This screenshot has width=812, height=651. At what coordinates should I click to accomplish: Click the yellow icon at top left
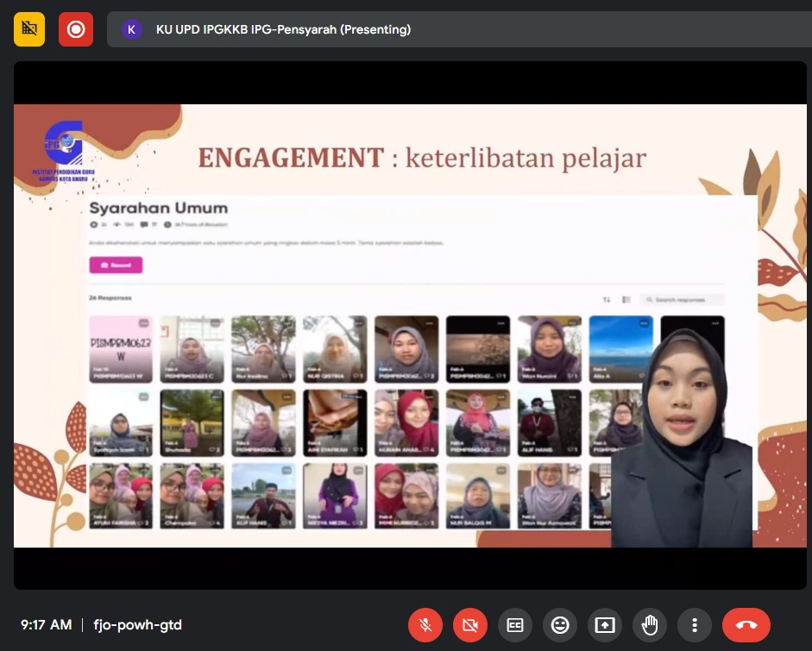pos(29,29)
